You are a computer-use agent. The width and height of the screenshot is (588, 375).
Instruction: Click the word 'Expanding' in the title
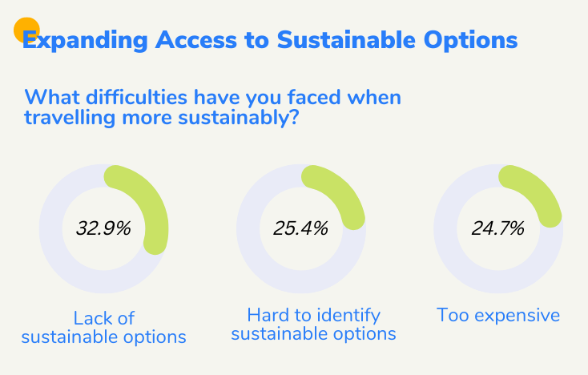(74, 40)
